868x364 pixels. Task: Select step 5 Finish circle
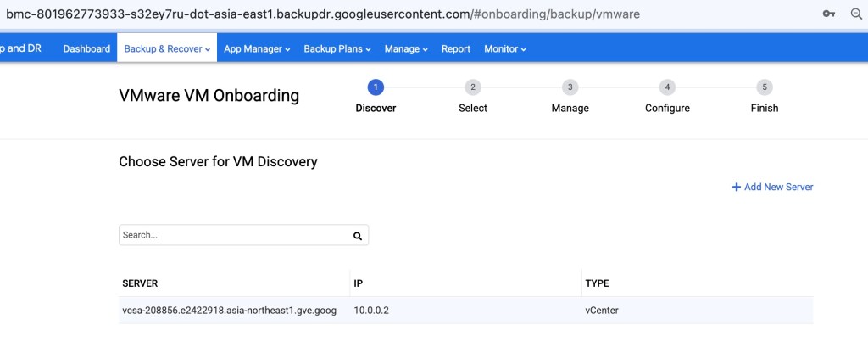(x=765, y=87)
